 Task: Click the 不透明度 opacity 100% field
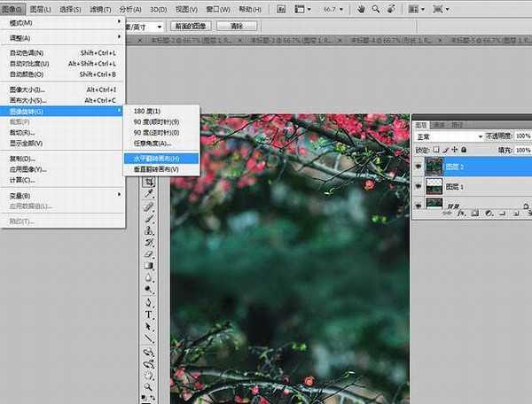click(x=523, y=137)
